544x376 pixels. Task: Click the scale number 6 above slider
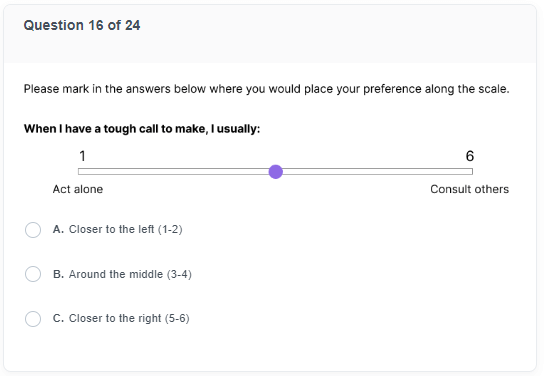[470, 156]
